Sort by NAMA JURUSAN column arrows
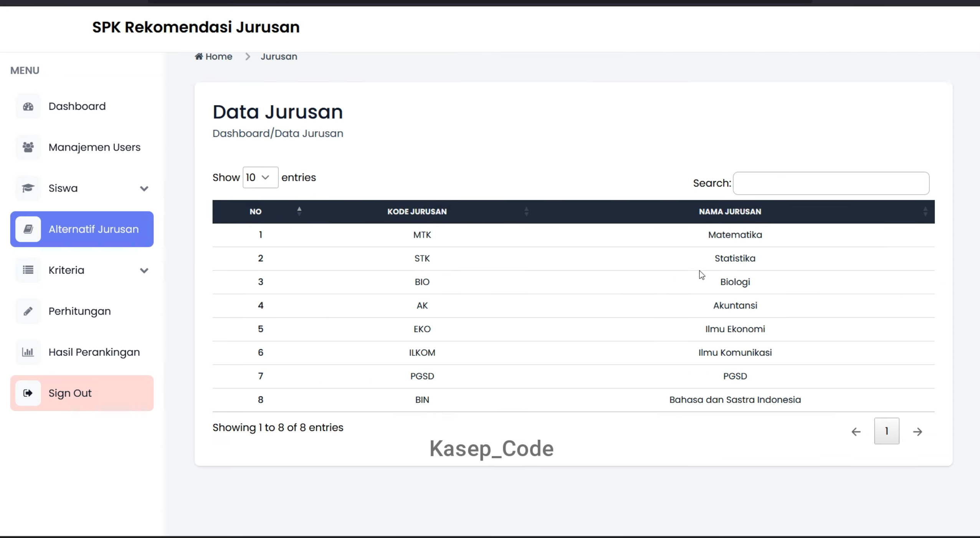Screen dimensions: 980x538 925,211
